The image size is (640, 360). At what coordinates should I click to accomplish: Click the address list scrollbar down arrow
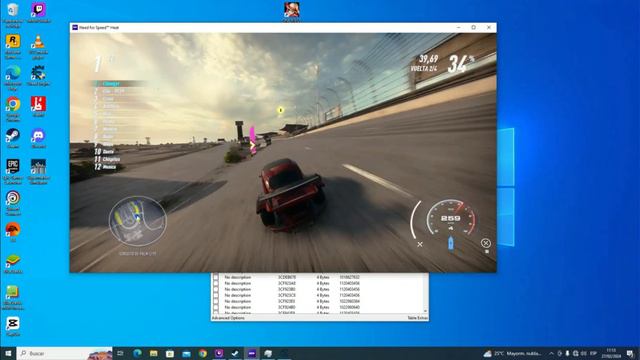(425, 311)
